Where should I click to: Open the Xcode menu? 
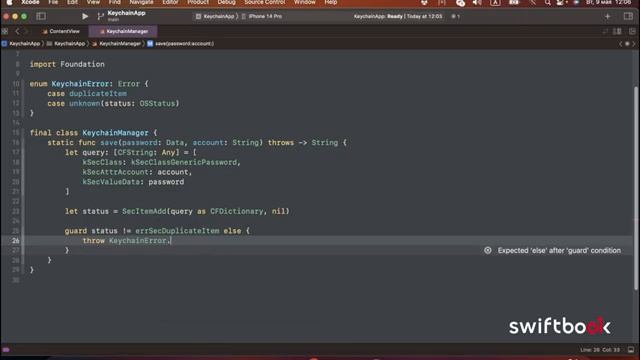point(30,2)
